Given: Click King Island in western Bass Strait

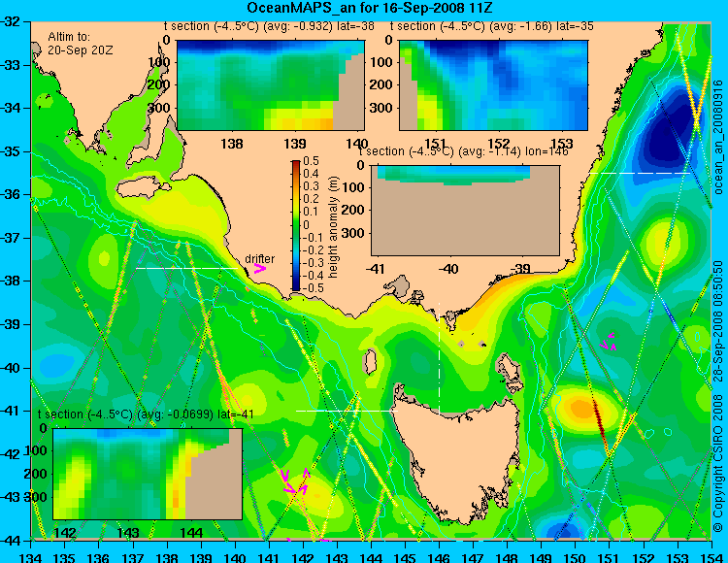Looking at the screenshot, I should pyautogui.click(x=370, y=362).
